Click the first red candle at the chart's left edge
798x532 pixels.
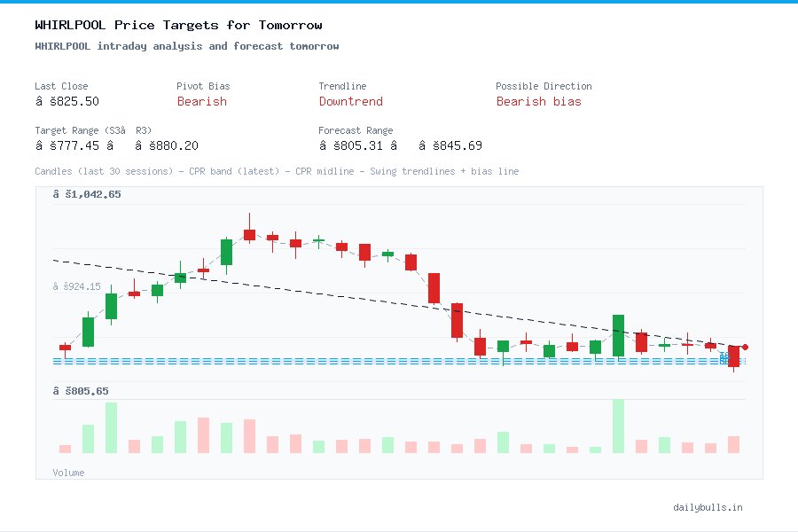pyautogui.click(x=65, y=348)
